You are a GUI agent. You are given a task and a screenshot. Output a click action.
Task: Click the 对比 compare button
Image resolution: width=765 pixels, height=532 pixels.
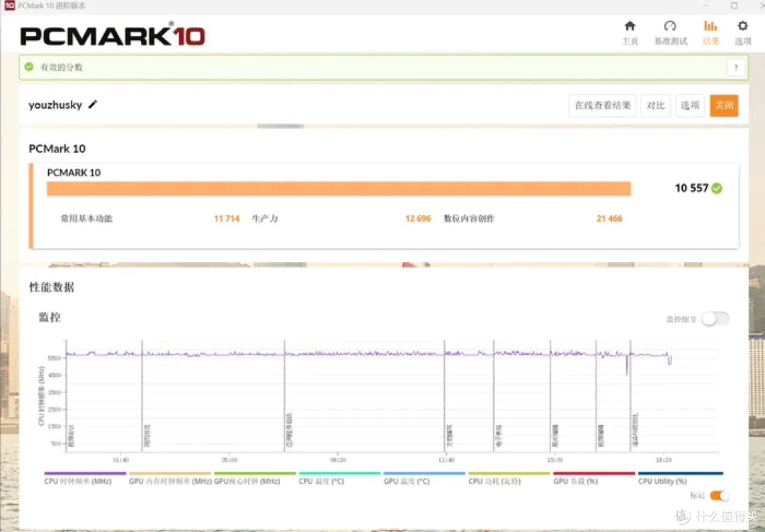point(655,106)
